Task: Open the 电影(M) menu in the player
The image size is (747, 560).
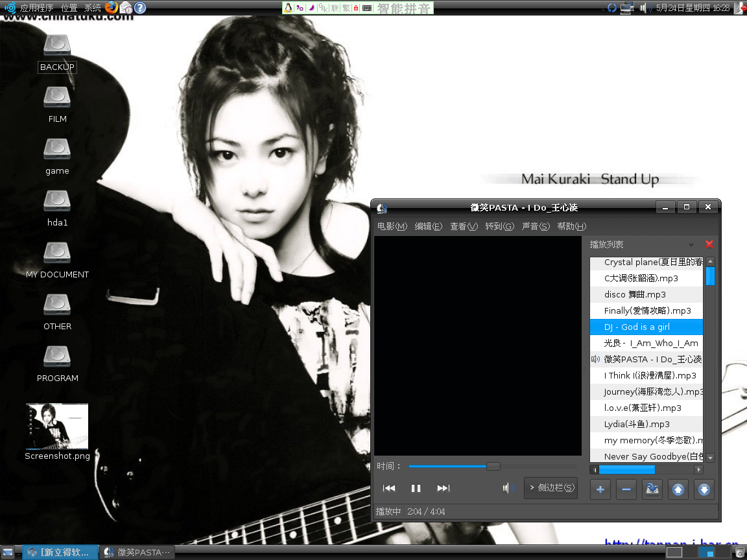Action: point(392,227)
